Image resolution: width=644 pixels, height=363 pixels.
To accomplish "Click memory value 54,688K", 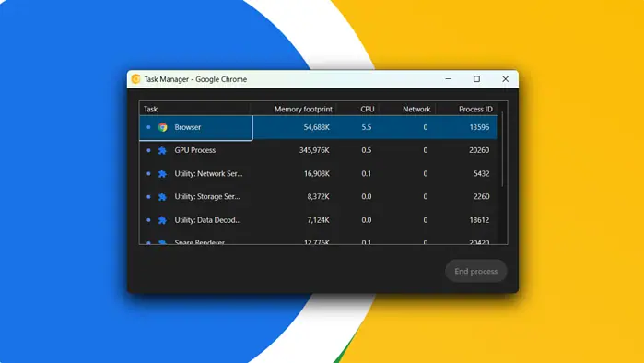I will click(x=316, y=127).
